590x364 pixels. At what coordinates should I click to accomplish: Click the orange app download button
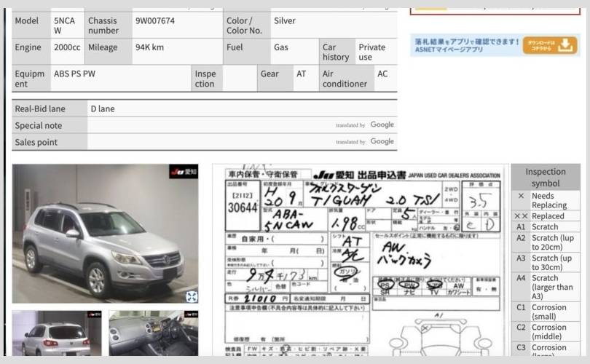[550, 45]
